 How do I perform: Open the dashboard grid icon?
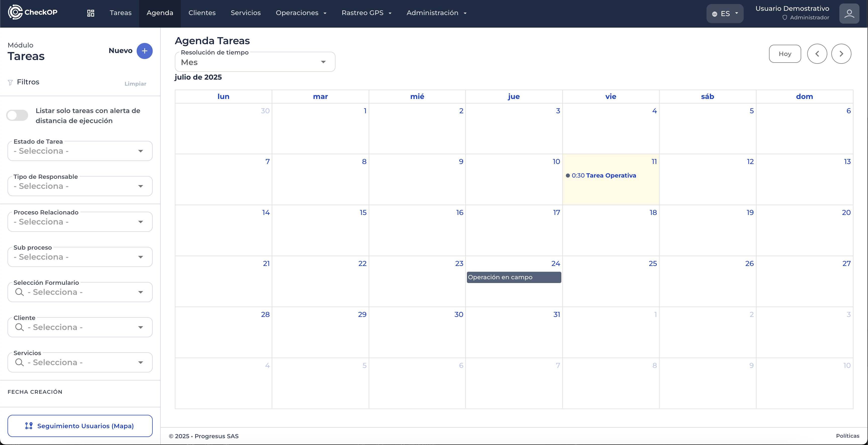tap(91, 13)
